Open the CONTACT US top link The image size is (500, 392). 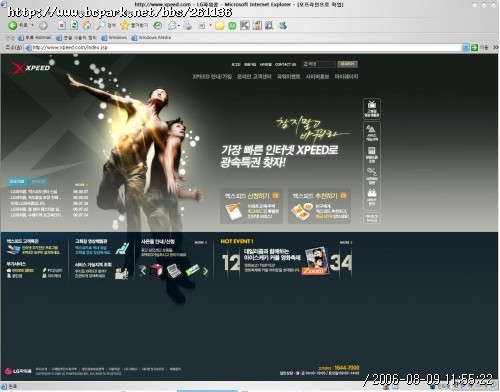(285, 64)
